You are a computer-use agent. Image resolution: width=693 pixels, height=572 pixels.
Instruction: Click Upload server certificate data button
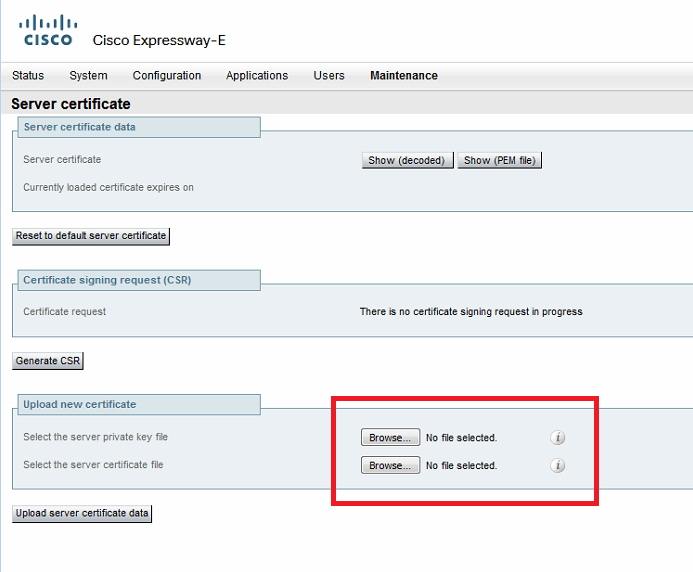[x=82, y=514]
